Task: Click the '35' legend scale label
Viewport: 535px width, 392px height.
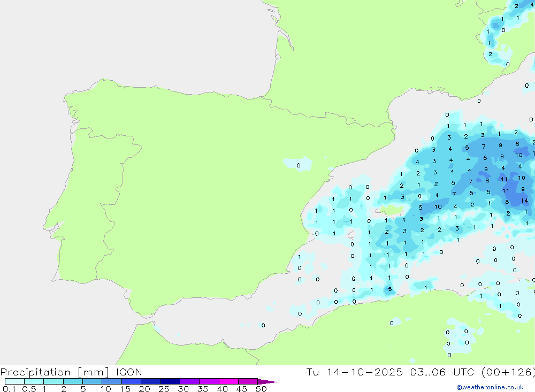Action: click(203, 389)
